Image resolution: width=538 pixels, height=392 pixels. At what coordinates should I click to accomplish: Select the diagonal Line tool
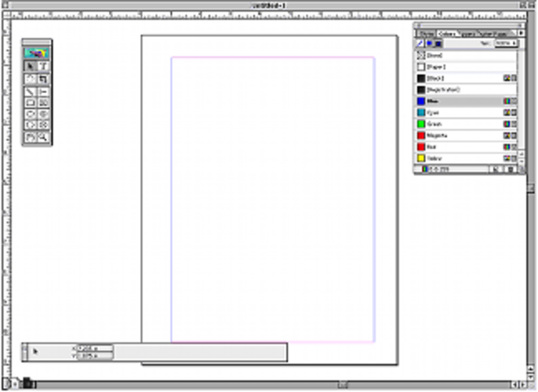tap(30, 92)
